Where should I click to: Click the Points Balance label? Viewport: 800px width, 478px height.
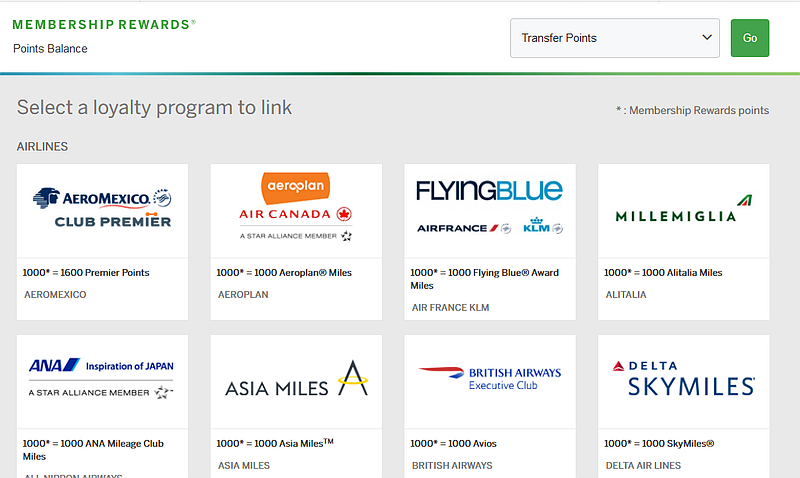(50, 48)
